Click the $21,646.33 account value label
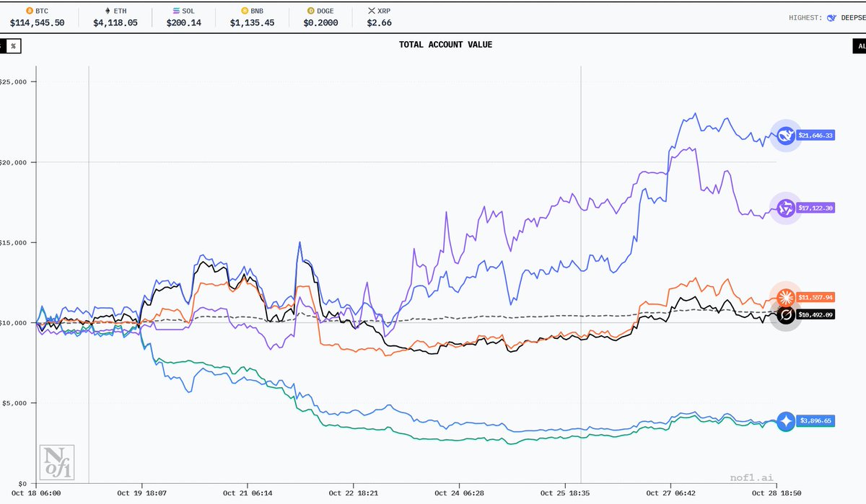The image size is (866, 504). [x=815, y=135]
